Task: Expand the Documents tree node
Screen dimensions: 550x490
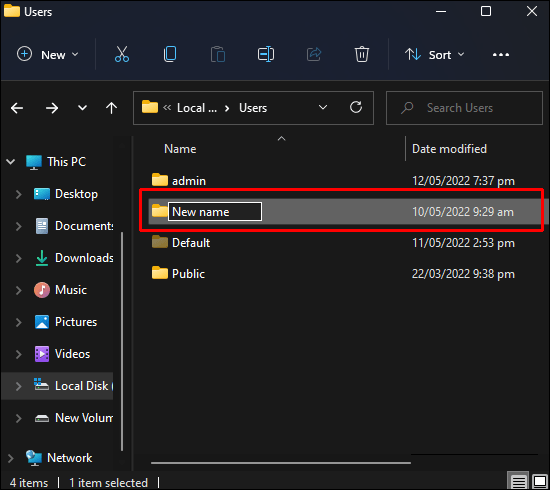Action: click(19, 226)
